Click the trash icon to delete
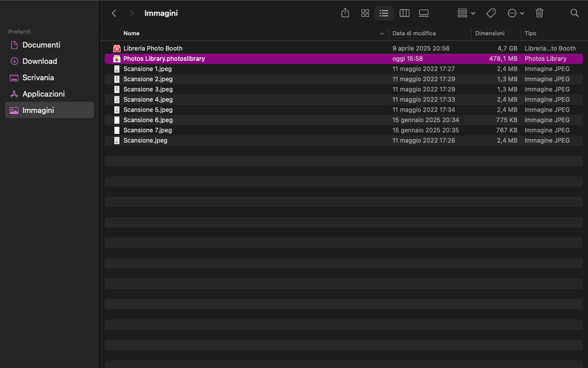Viewport: 588px width, 368px height. [x=540, y=13]
